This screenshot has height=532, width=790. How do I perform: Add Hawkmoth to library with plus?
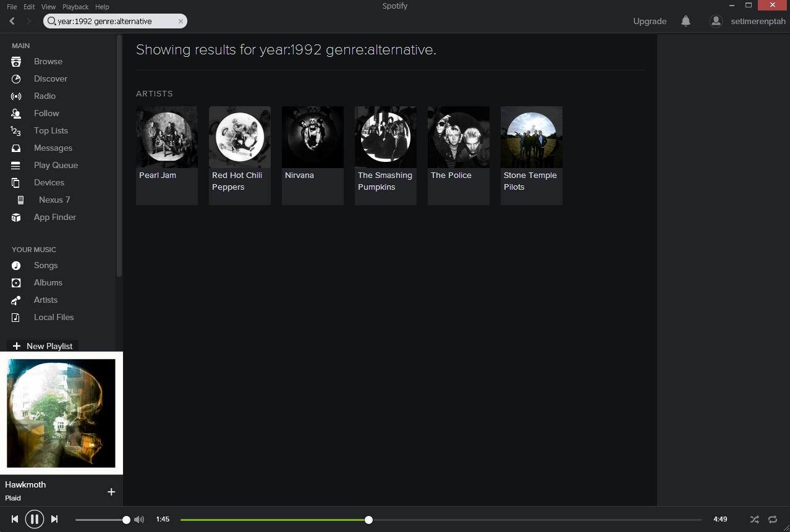(111, 492)
